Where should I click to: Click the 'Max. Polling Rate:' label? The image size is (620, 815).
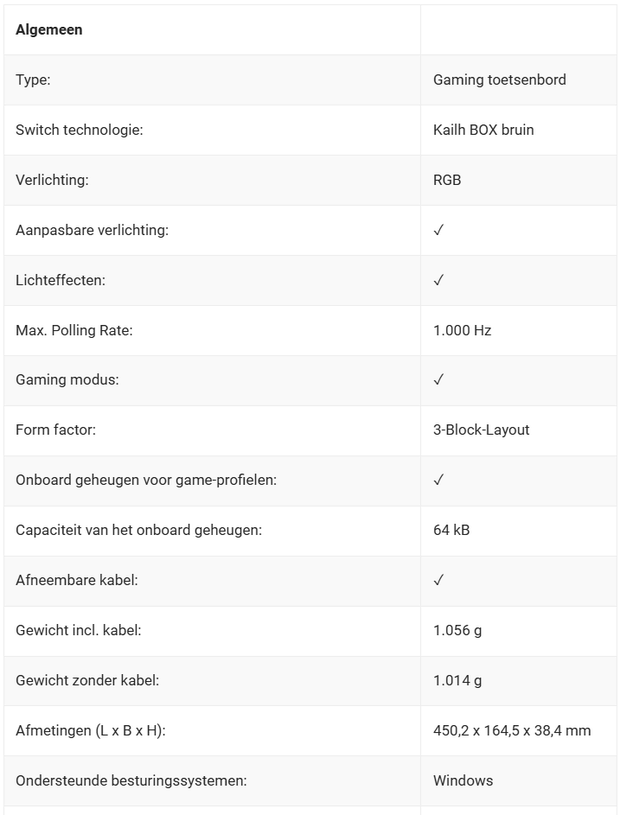[74, 330]
